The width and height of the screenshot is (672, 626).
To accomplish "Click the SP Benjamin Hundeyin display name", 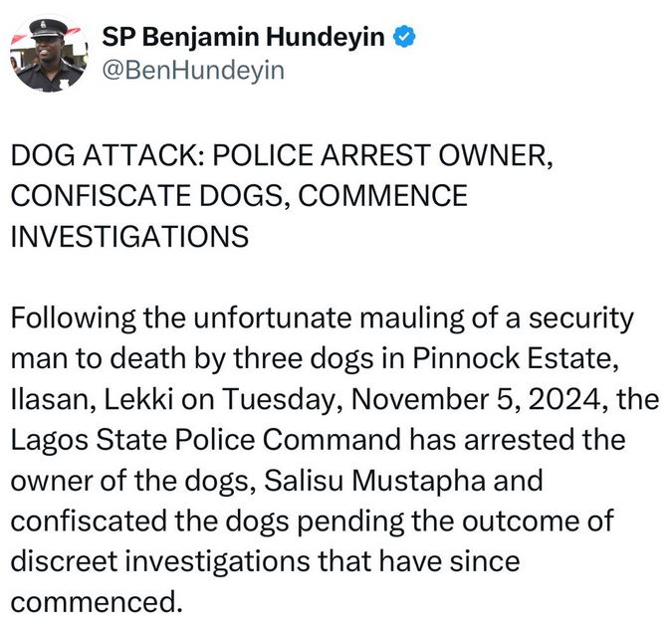I will [245, 38].
